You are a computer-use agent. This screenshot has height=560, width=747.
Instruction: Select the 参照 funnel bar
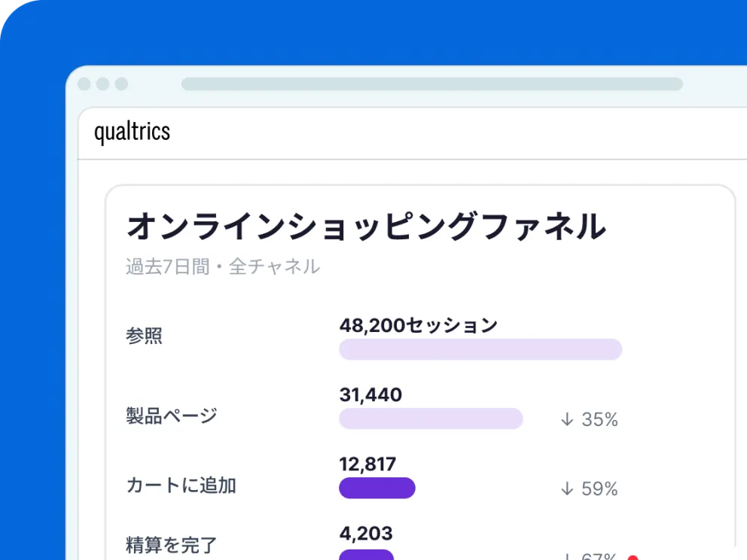coord(480,349)
